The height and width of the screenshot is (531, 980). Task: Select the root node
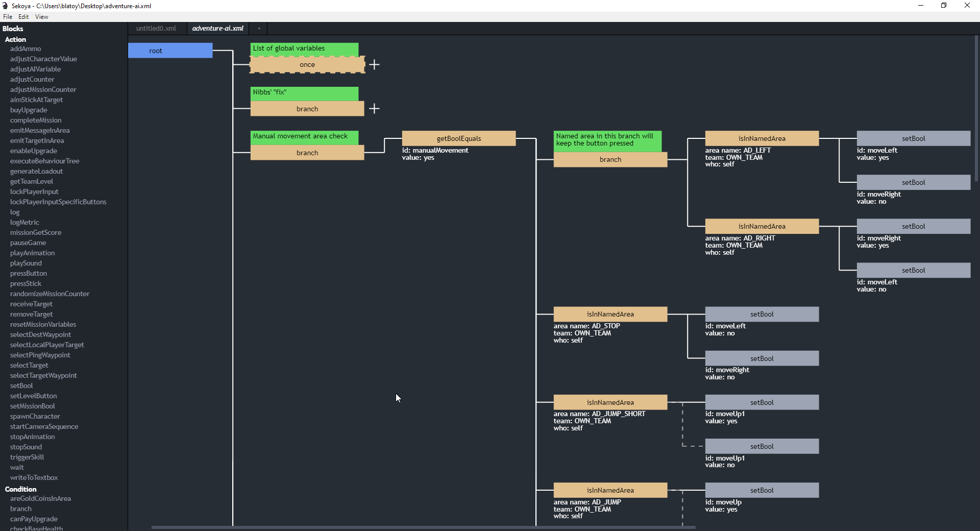click(170, 51)
